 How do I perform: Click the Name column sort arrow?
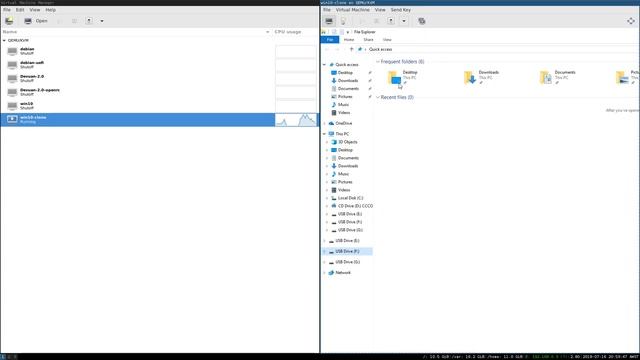coord(268,32)
